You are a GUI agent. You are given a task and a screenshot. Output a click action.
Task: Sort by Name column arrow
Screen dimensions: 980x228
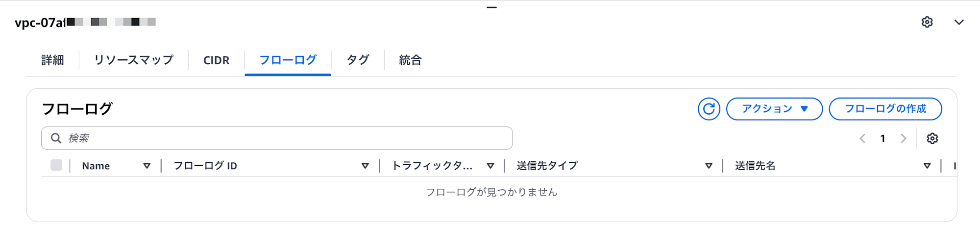click(x=147, y=166)
